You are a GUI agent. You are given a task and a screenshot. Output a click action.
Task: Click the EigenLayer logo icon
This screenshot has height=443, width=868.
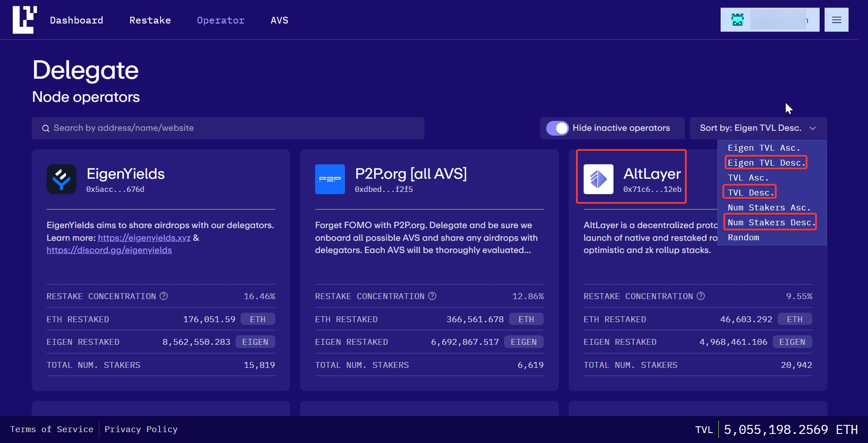(24, 20)
